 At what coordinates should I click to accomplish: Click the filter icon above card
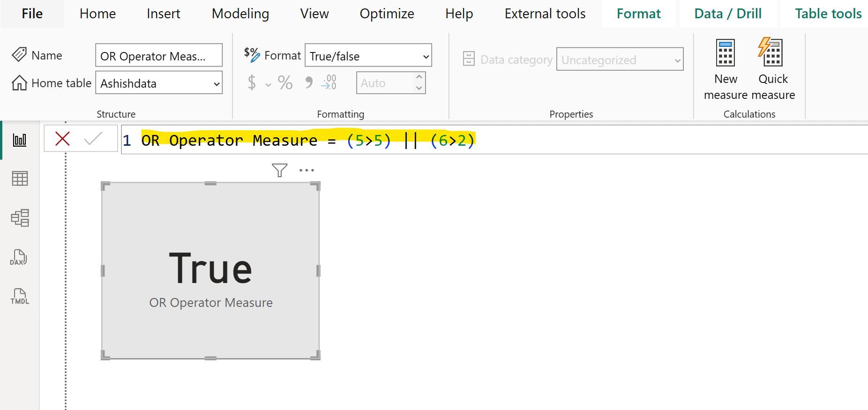click(279, 170)
